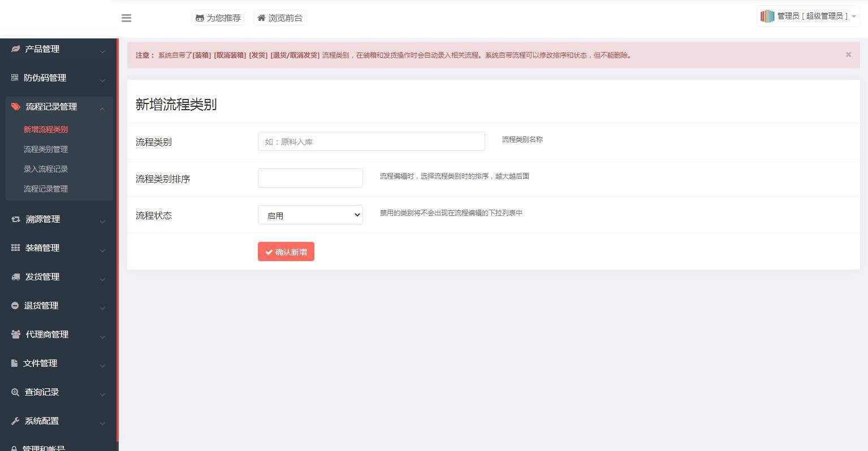
Task: Click the 浏览前台 button
Action: pos(280,18)
